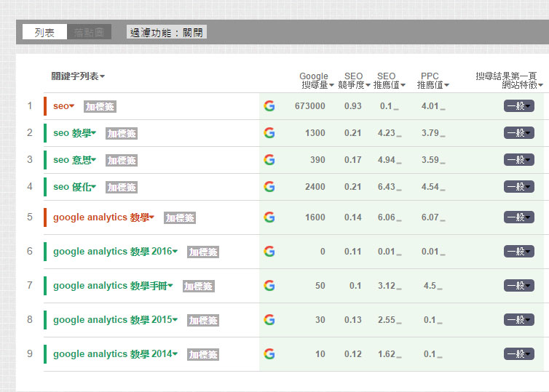Open the google analytics 教學手冊 keyword

[113, 286]
